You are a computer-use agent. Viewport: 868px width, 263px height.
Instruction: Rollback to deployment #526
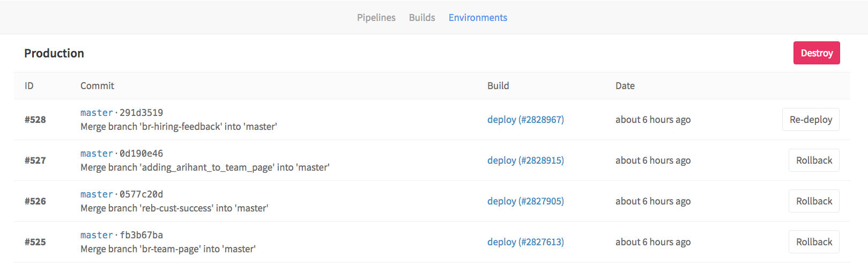(814, 201)
